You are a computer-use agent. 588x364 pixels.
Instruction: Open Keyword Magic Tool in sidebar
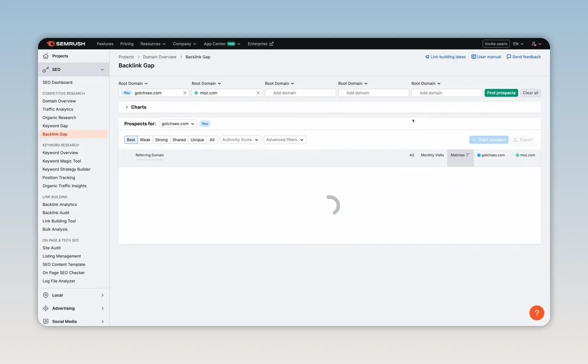[62, 161]
